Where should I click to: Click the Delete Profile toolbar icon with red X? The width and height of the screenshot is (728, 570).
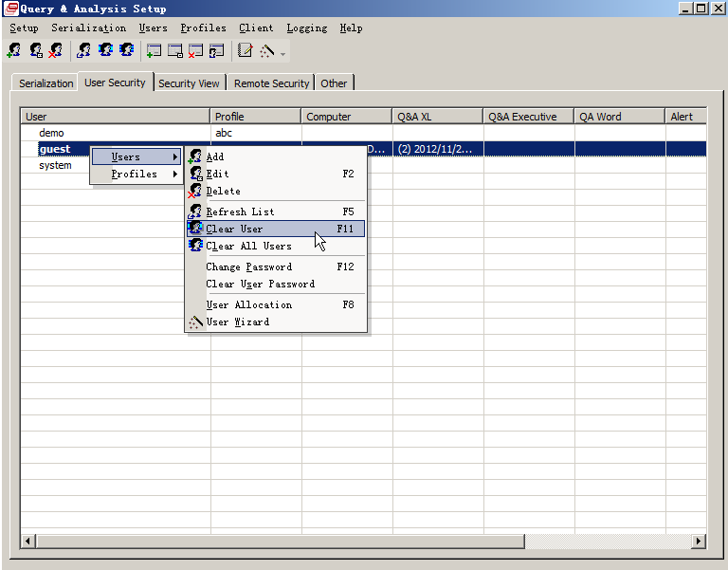(x=195, y=50)
